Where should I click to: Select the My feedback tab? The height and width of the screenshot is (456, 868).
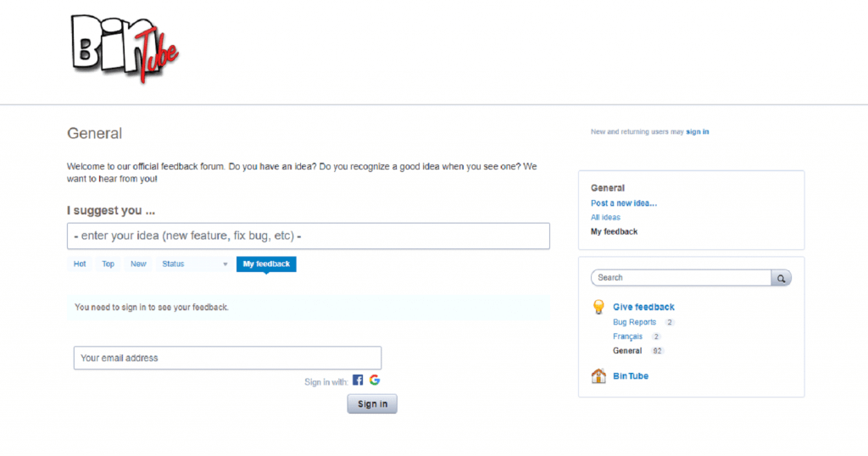266,264
